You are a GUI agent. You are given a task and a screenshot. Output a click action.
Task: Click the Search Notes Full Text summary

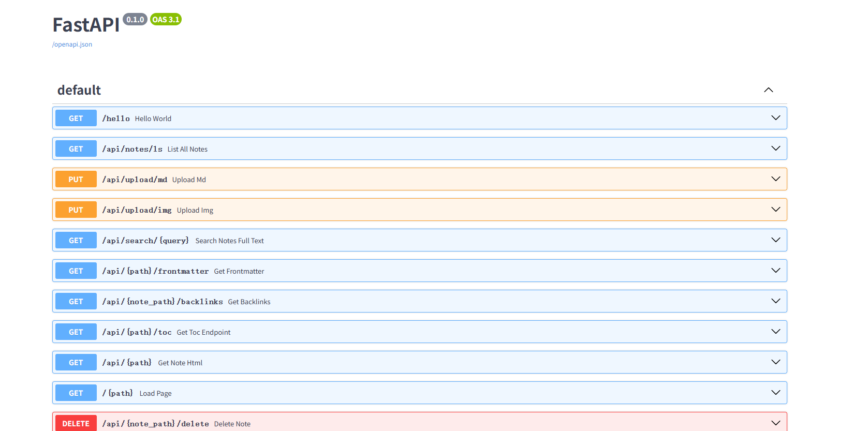230,241
